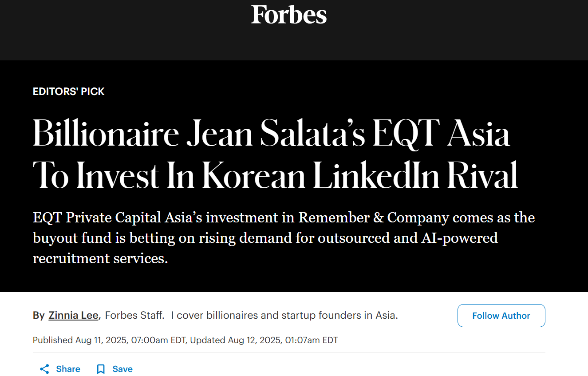Click the Save text label
Image resolution: width=588 pixels, height=376 pixels.
click(122, 369)
